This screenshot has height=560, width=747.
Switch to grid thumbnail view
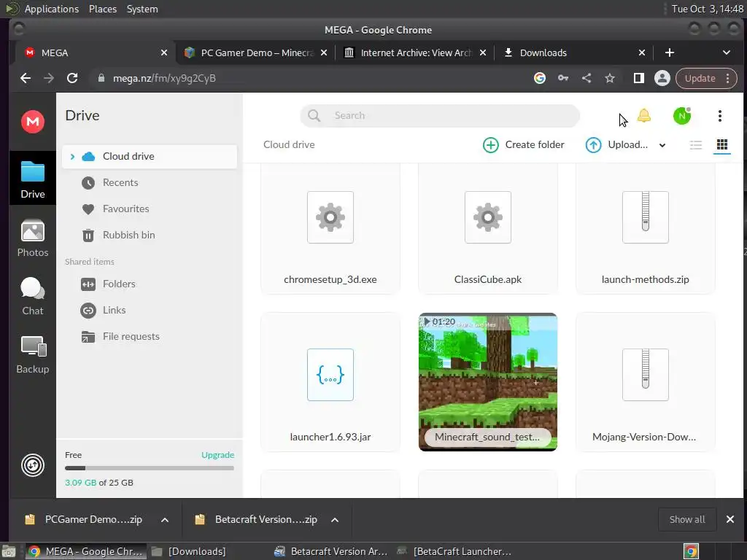tap(721, 145)
